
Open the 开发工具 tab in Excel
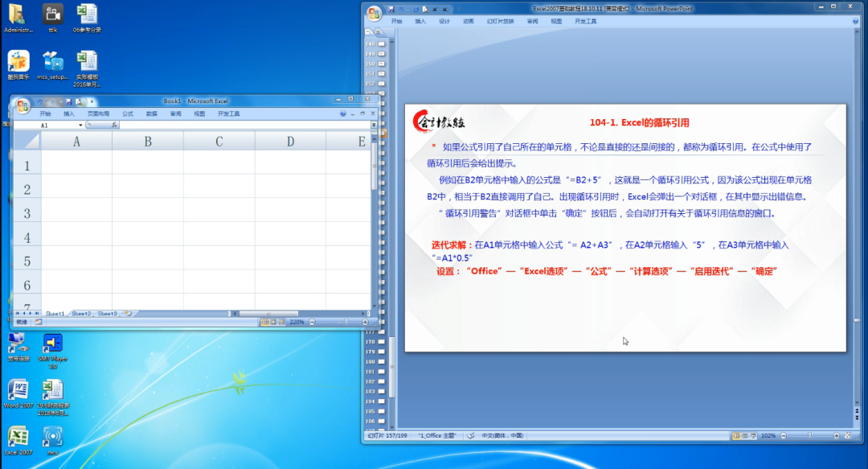click(x=228, y=113)
